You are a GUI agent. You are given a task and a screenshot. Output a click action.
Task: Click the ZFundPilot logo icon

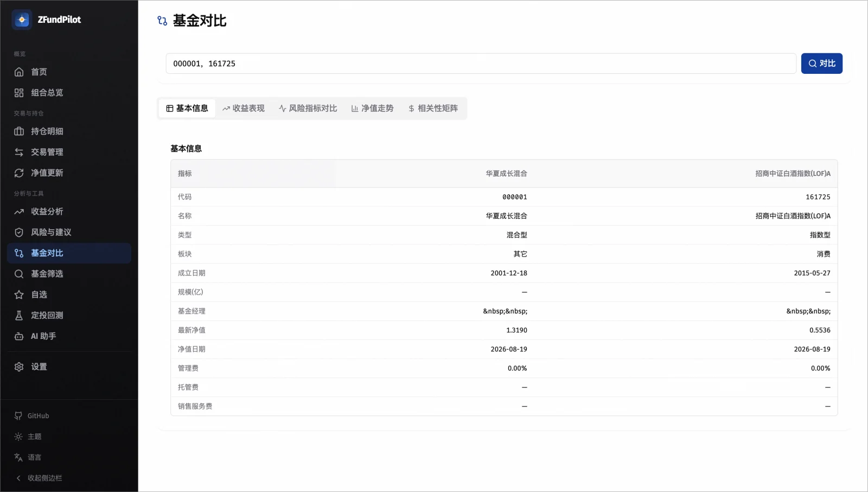tap(22, 20)
